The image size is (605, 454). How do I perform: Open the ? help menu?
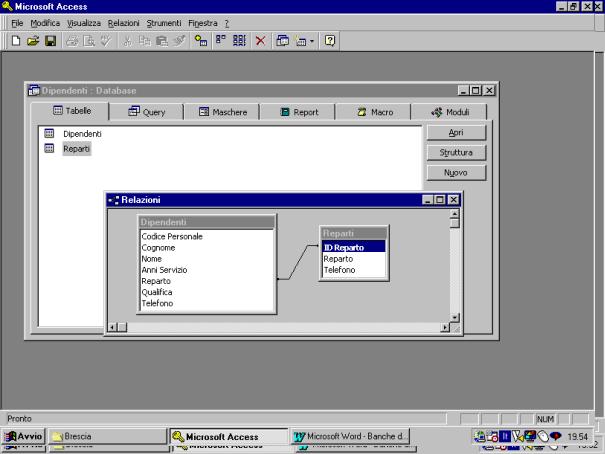tap(227, 23)
